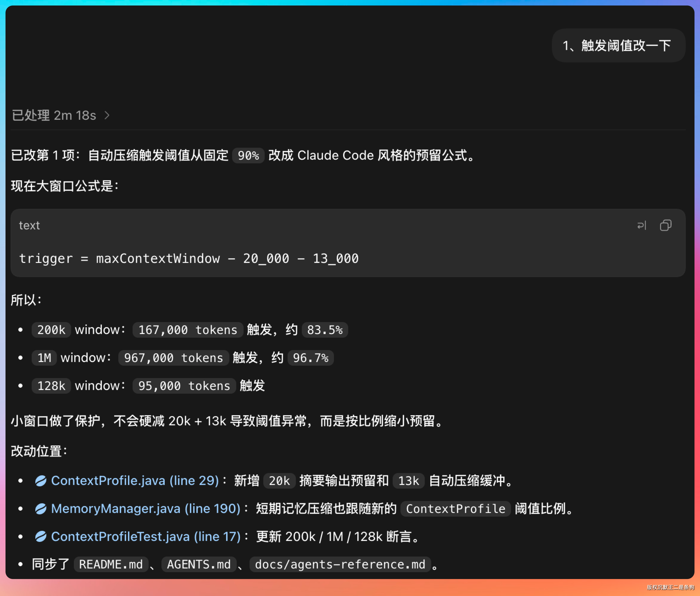Click the AGENTS.md inline code
Screen dimensions: 700x596
[x=199, y=565]
